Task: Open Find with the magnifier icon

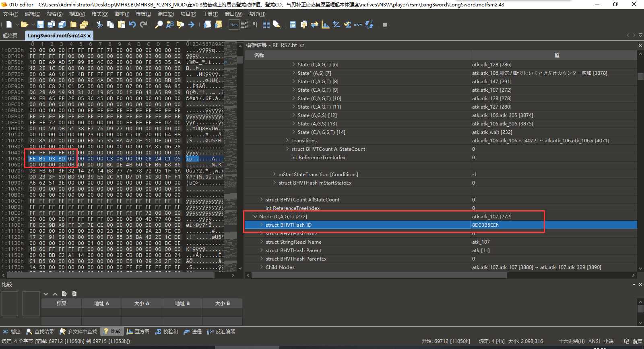Action: pos(159,25)
